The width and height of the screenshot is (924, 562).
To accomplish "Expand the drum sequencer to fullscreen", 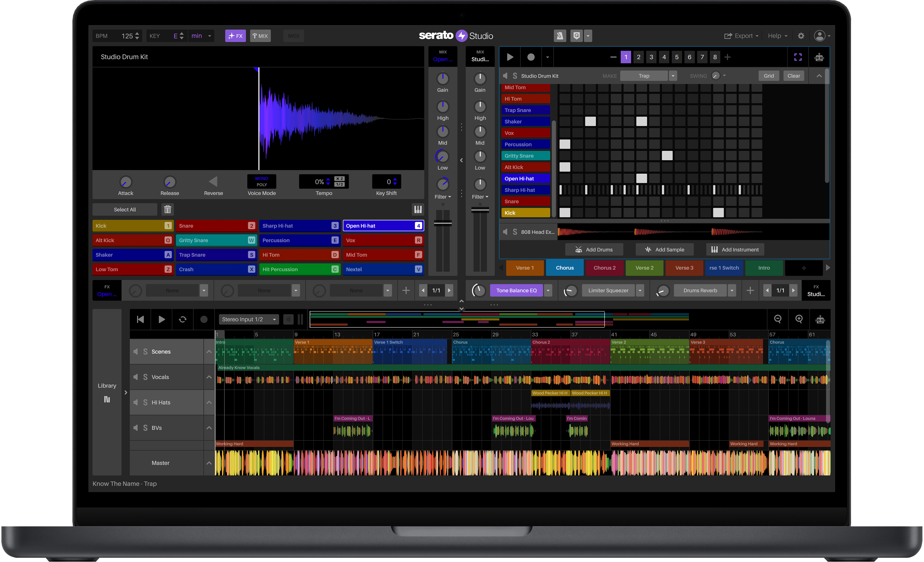I will 798,57.
